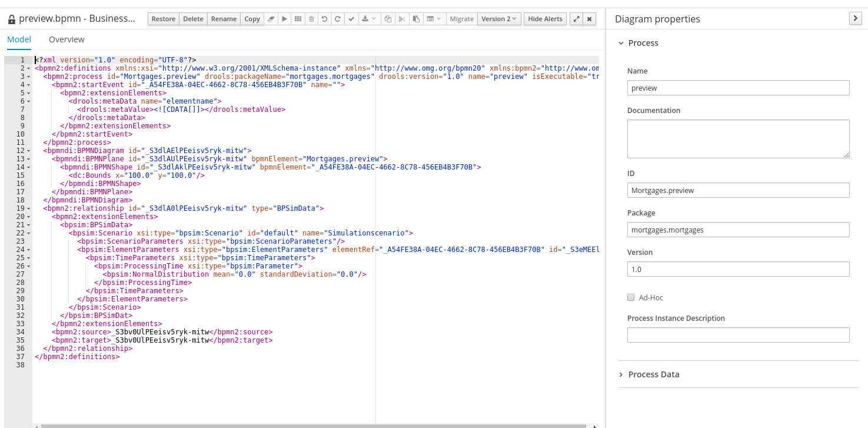Select the Model tab
This screenshot has height=428, width=868.
tap(19, 39)
